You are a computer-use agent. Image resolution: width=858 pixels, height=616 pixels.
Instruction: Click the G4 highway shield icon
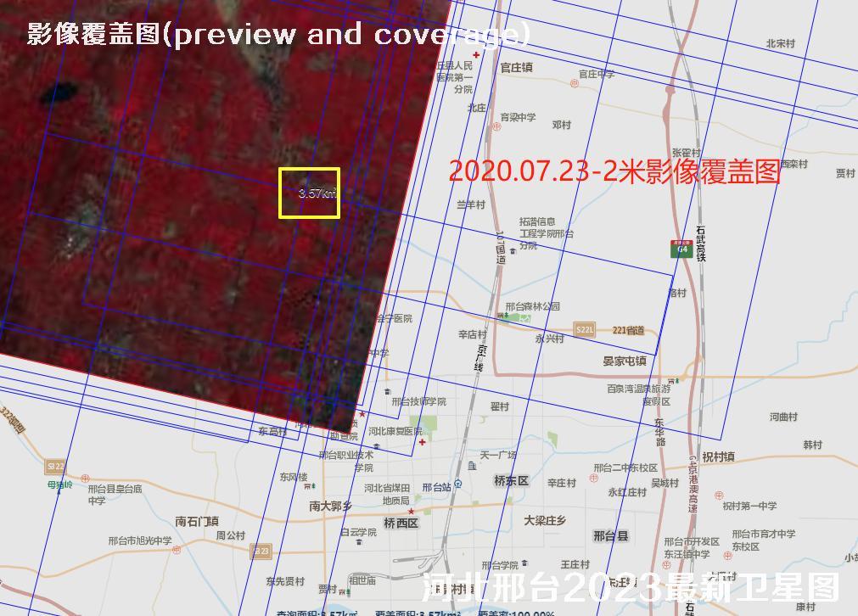pyautogui.click(x=681, y=249)
